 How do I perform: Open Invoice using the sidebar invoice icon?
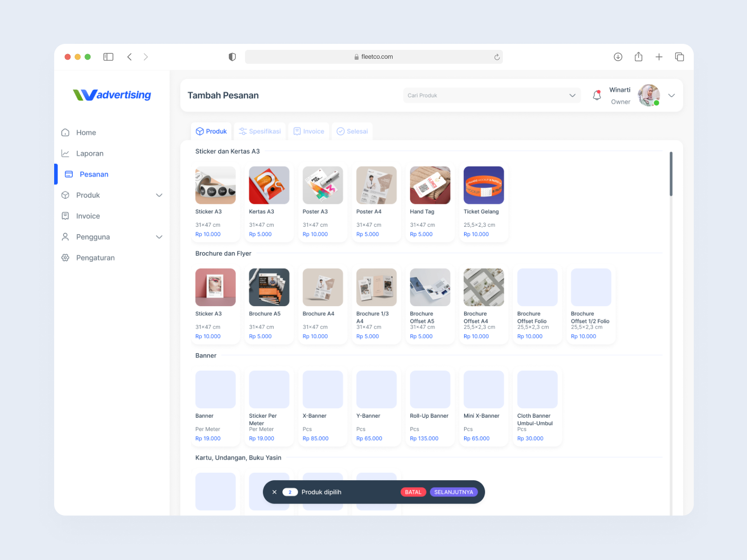[66, 216]
